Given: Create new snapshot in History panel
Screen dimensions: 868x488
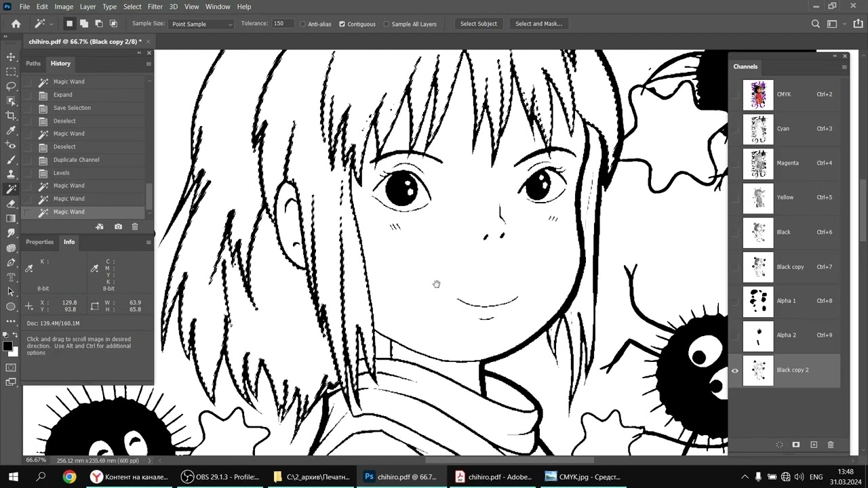Looking at the screenshot, I should pos(119,226).
